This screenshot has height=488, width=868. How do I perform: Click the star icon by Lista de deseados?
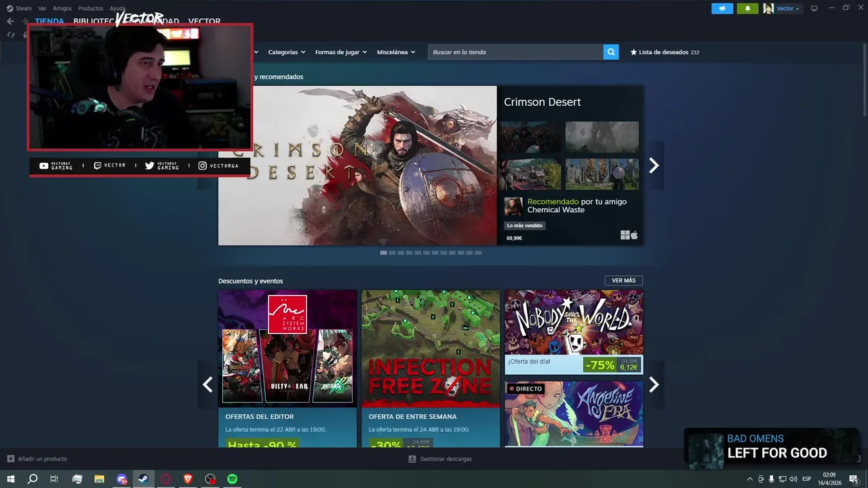633,52
